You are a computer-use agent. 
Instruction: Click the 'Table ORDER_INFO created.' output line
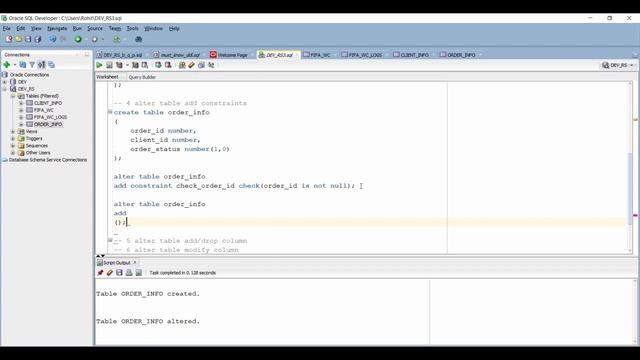(x=148, y=294)
